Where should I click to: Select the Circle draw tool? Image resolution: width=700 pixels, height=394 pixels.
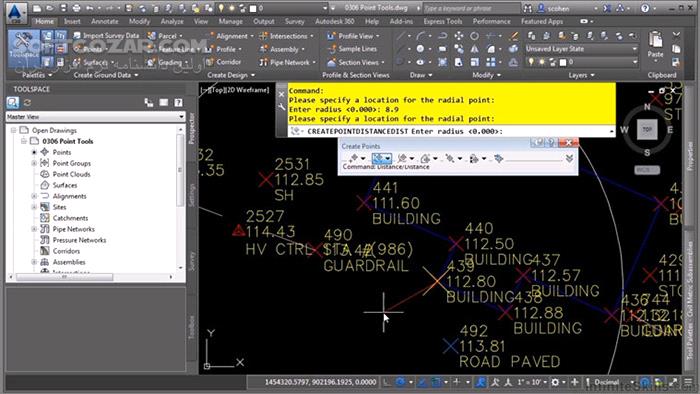(x=420, y=49)
